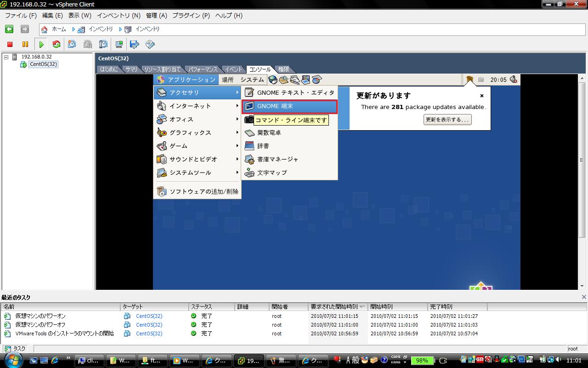Viewport: 588px width, 368px height.
Task: Open the Snapshot Manager icon
Action: 103,44
